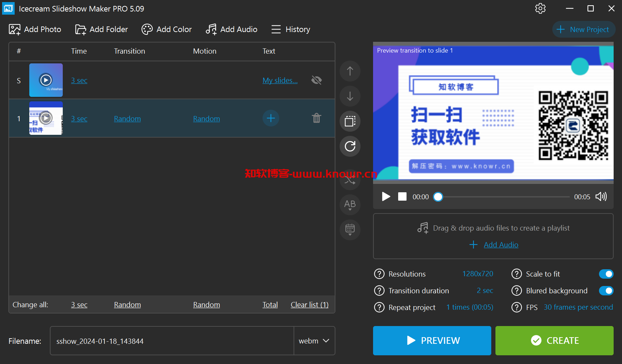
Task: Click the green CREATE button
Action: (554, 341)
